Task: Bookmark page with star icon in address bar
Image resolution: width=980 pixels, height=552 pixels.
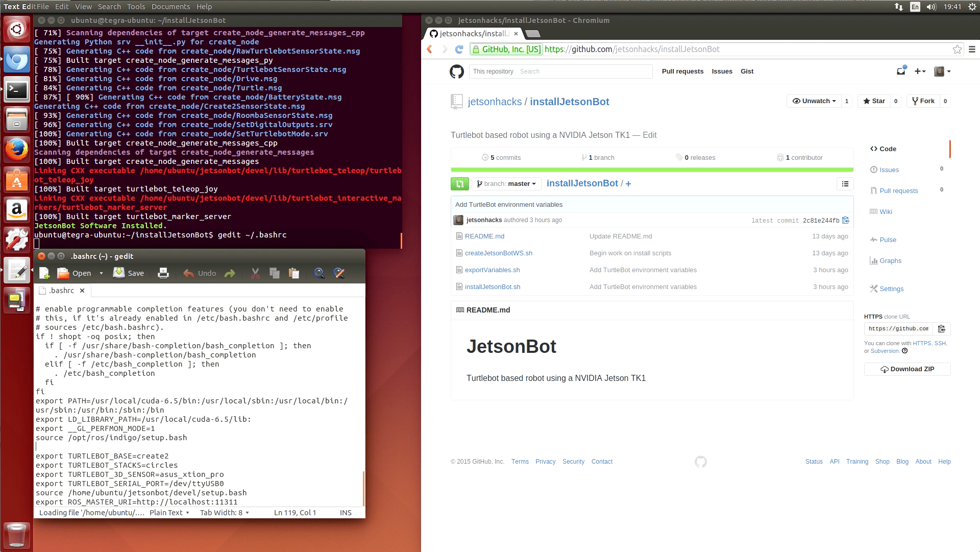Action: pyautogui.click(x=957, y=49)
